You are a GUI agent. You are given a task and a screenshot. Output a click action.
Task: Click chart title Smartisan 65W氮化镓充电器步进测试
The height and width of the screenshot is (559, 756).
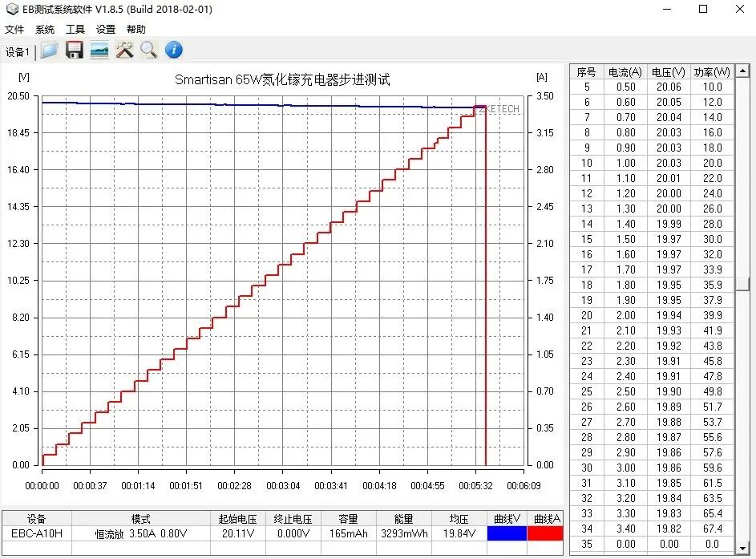[282, 79]
